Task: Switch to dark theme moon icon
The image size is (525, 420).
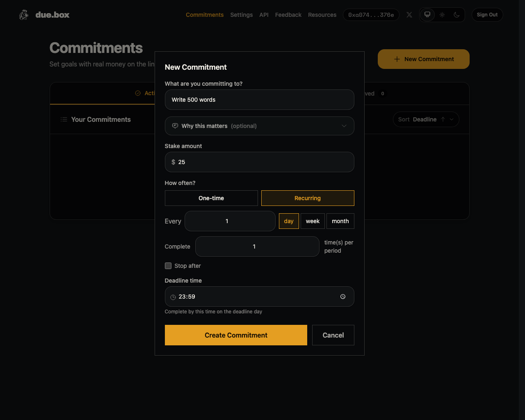Action: (457, 15)
